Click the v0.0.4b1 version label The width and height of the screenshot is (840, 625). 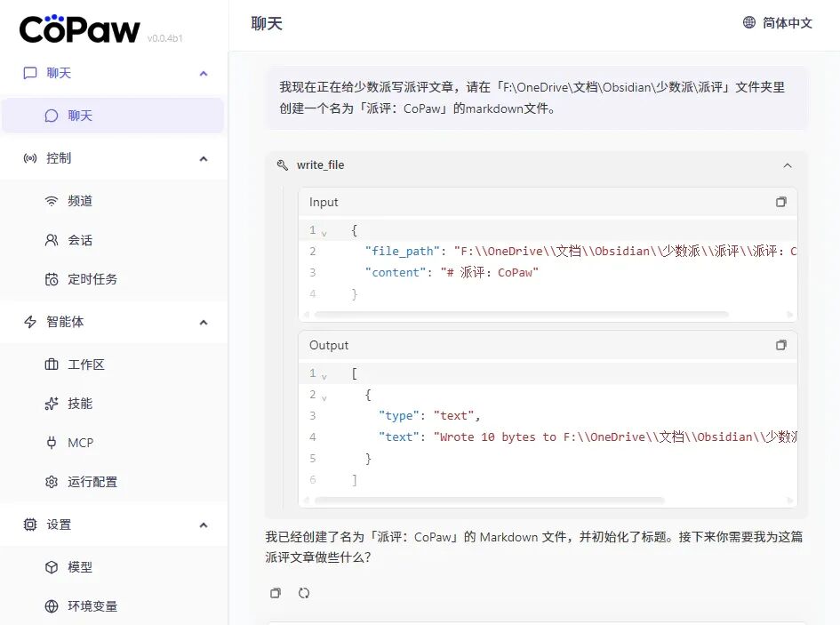coord(165,38)
